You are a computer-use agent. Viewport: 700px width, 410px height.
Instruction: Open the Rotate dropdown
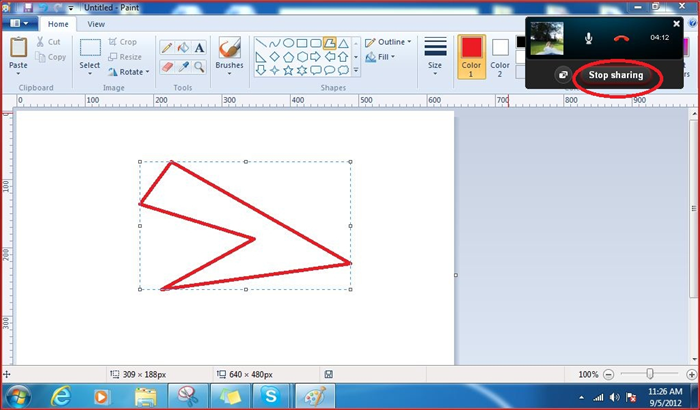point(129,72)
